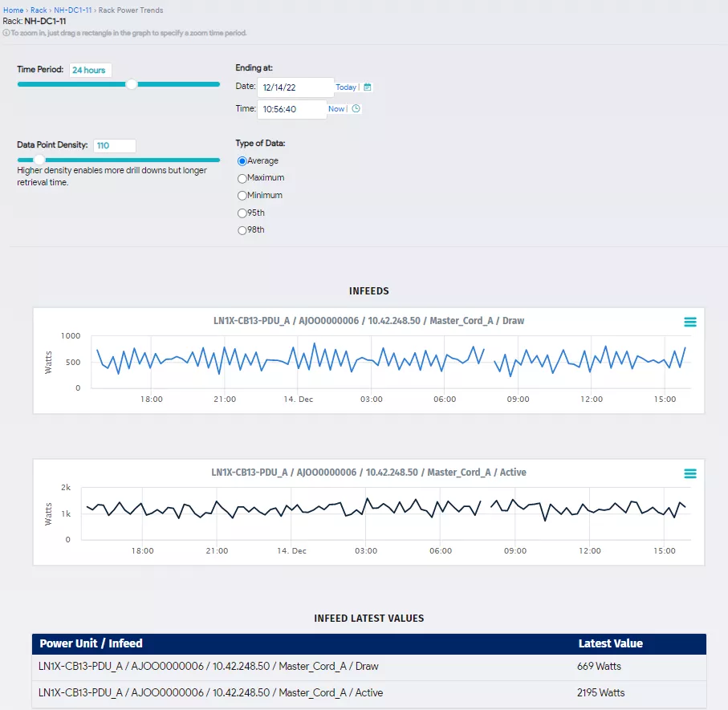Select the Average data type
Viewport: 728px width, 710px height.
(242, 161)
